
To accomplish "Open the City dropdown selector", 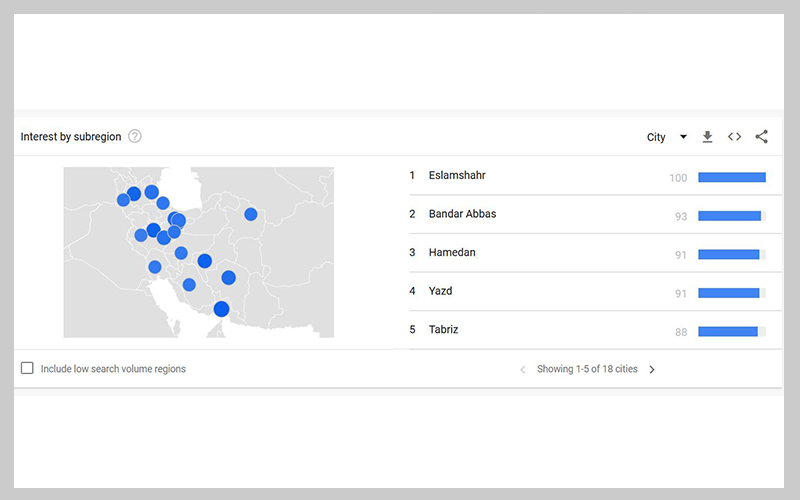I will 666,137.
